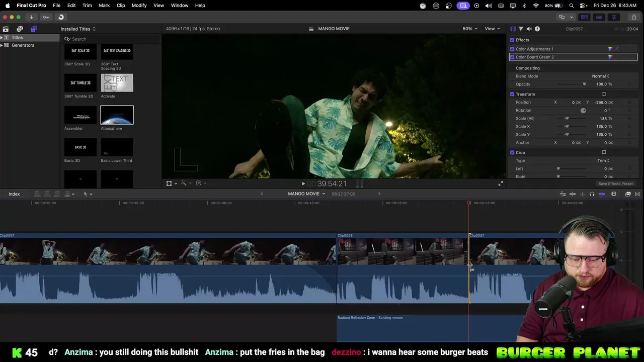This screenshot has width=644, height=362.
Task: Open the MANGO MOVIE timeline history dropdown
Action: [306, 194]
